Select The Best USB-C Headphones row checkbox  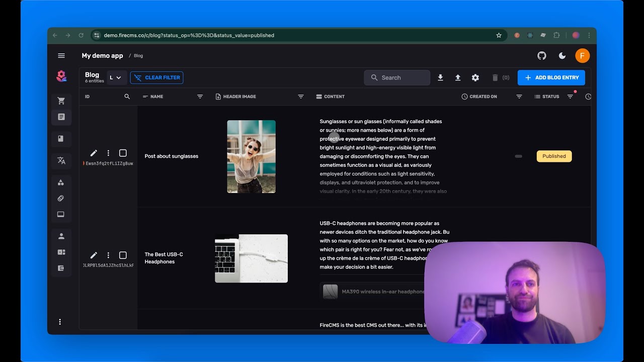(123, 255)
